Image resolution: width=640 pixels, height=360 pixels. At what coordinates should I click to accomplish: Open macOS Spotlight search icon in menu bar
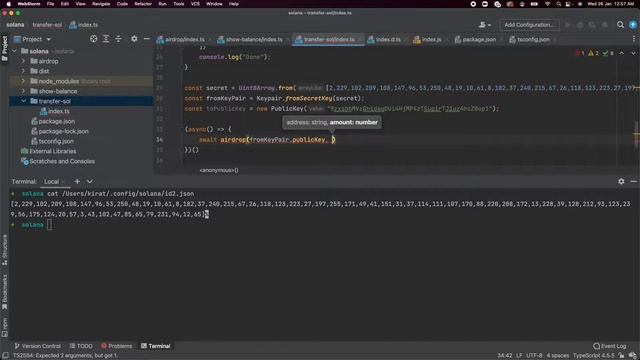click(x=558, y=4)
